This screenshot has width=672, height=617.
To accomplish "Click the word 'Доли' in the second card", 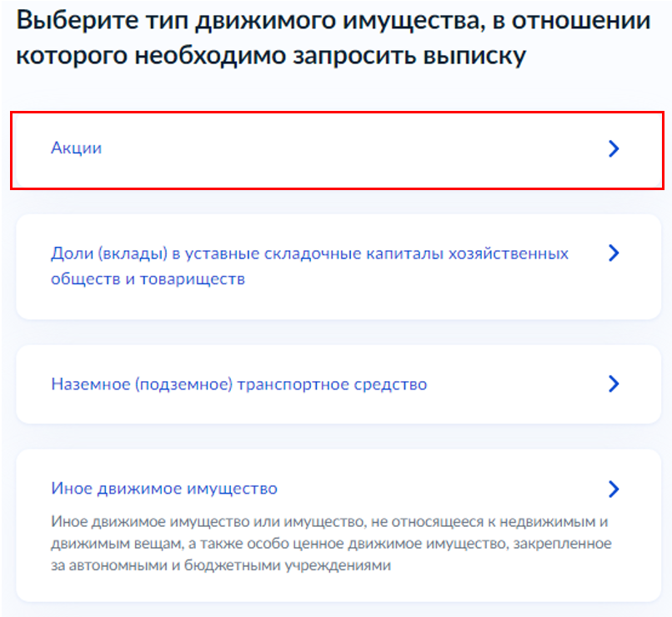I will [68, 253].
